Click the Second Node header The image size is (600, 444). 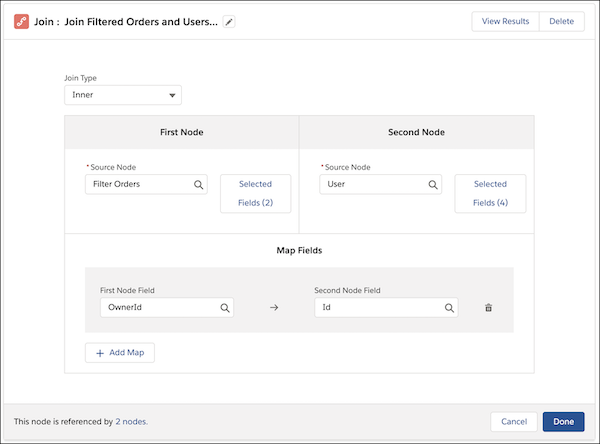click(x=416, y=132)
